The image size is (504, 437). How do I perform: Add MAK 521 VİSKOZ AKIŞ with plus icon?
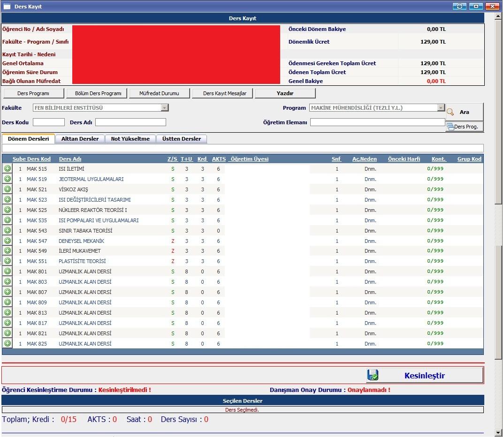7,189
